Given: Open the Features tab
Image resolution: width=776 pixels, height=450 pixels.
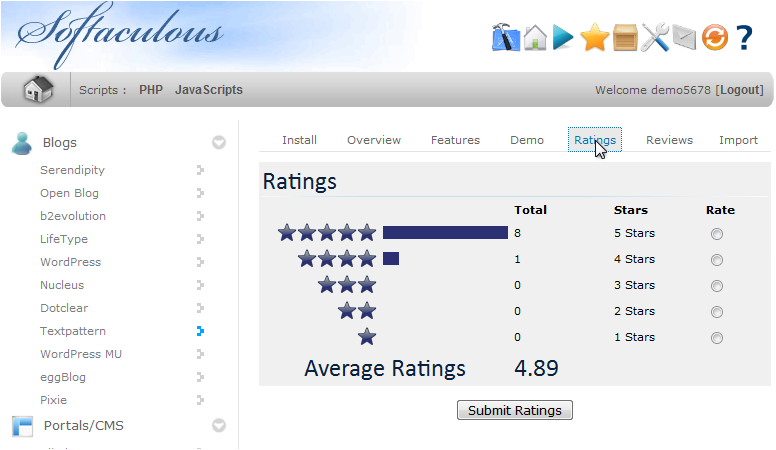Looking at the screenshot, I should click(455, 140).
